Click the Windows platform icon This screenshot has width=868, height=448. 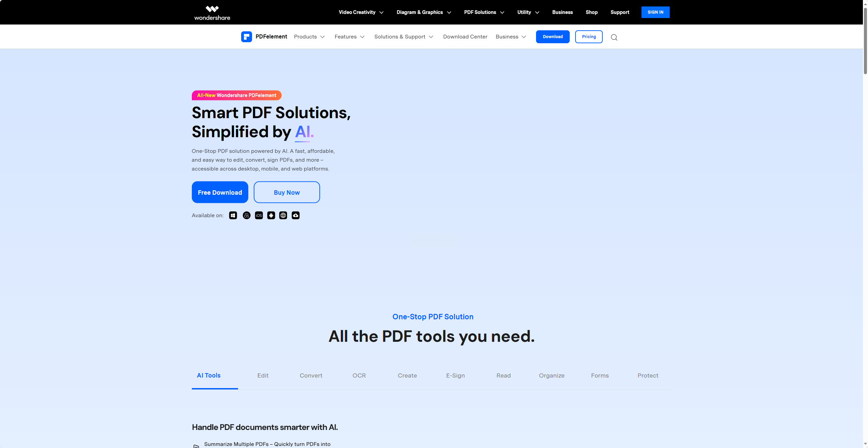point(233,215)
